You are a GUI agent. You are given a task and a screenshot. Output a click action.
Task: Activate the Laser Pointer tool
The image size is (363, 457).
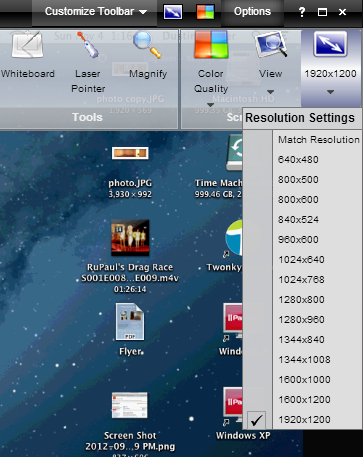pyautogui.click(x=88, y=63)
